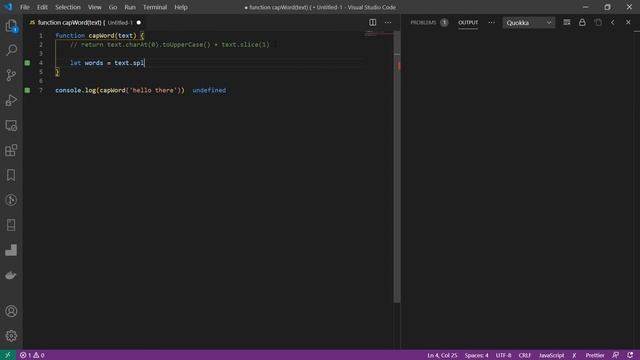
Task: Select the Untitled-1 editor tab
Action: coord(84,22)
